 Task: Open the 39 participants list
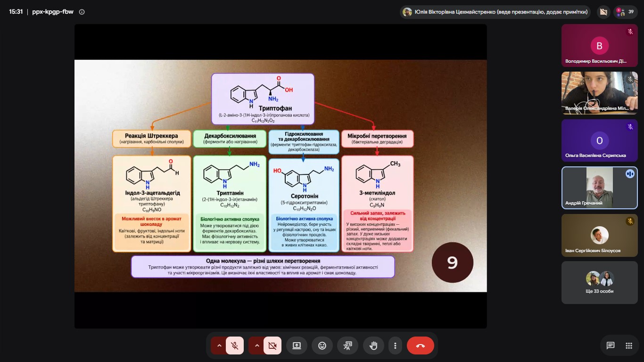[626, 12]
